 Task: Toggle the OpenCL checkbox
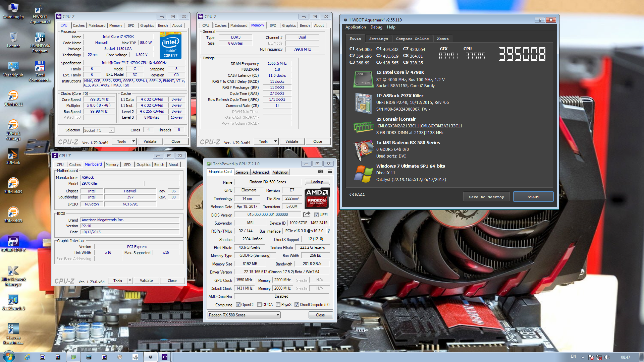[238, 305]
